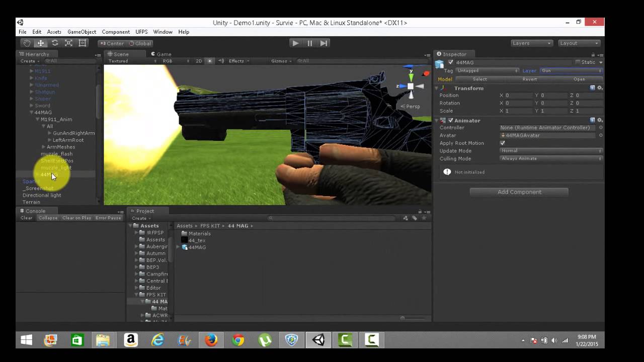Click the Windows Start button
The image size is (644, 362).
(26, 340)
